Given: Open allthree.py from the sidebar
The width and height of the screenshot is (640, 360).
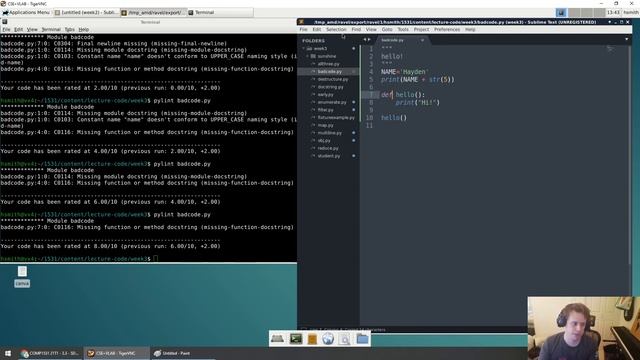Looking at the screenshot, I should tap(328, 64).
